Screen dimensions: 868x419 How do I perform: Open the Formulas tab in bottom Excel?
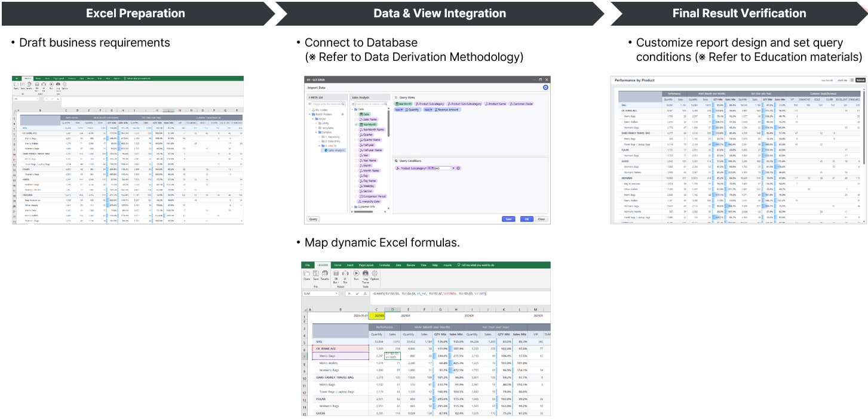point(385,265)
